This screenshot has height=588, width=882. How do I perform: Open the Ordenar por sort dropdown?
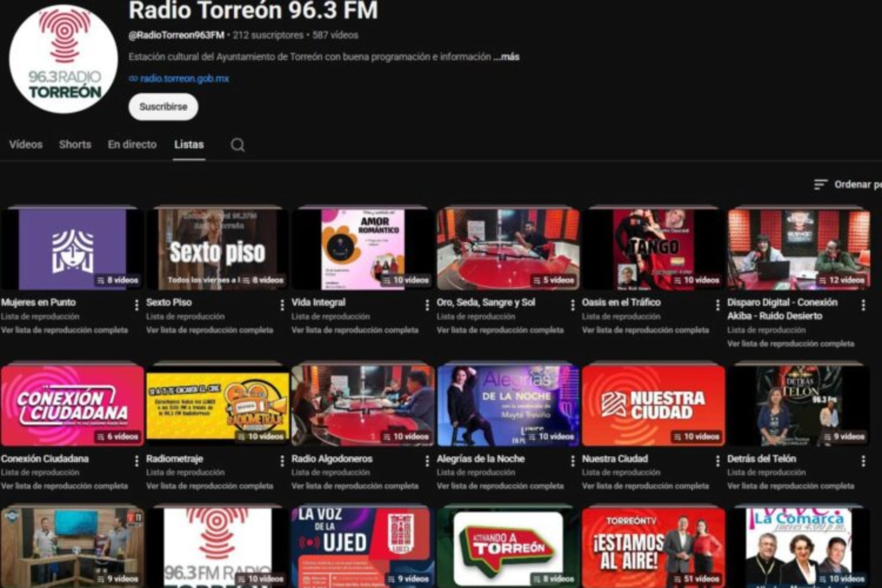tap(848, 185)
